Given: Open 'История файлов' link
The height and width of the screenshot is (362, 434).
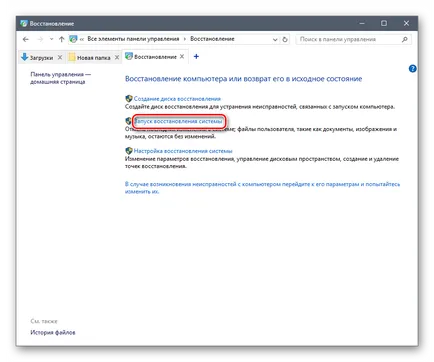Looking at the screenshot, I should [53, 332].
